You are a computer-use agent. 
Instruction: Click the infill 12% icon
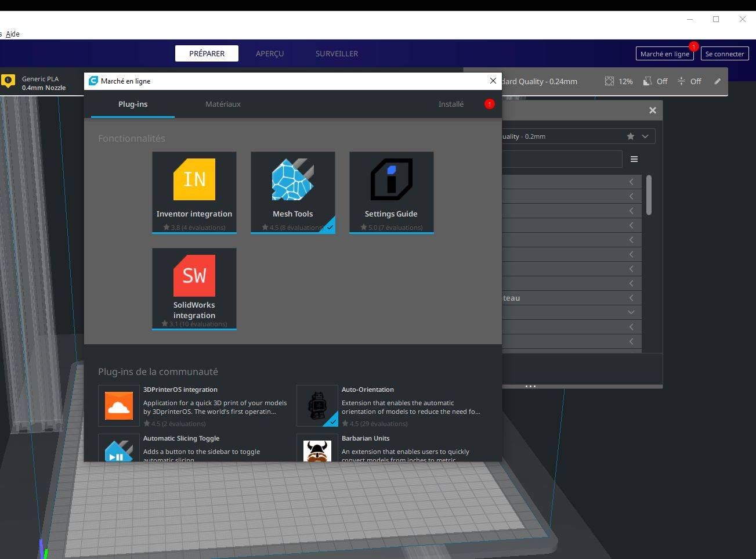(609, 81)
